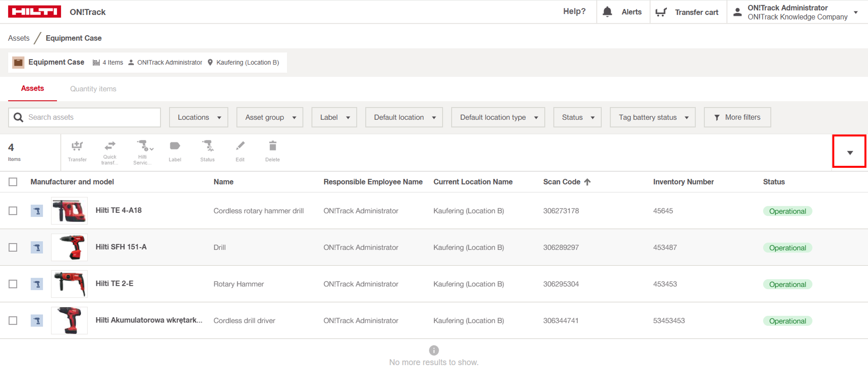Viewport: 868px width, 378px height.
Task: Open the Asset group filter dropdown
Action: click(x=269, y=117)
